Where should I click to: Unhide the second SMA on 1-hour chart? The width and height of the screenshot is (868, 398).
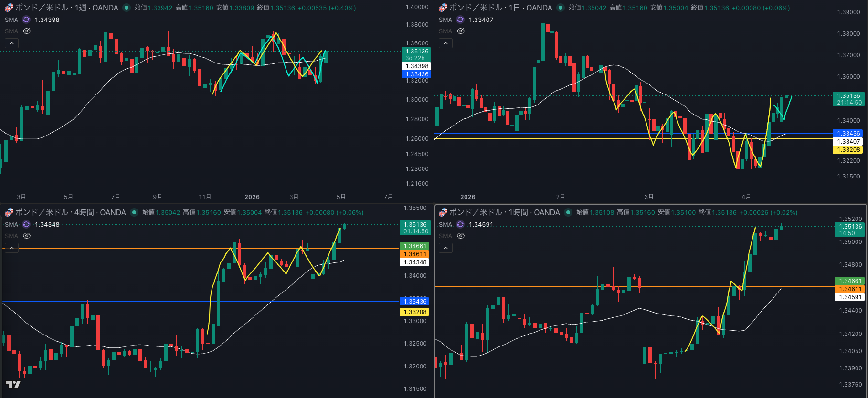click(461, 236)
